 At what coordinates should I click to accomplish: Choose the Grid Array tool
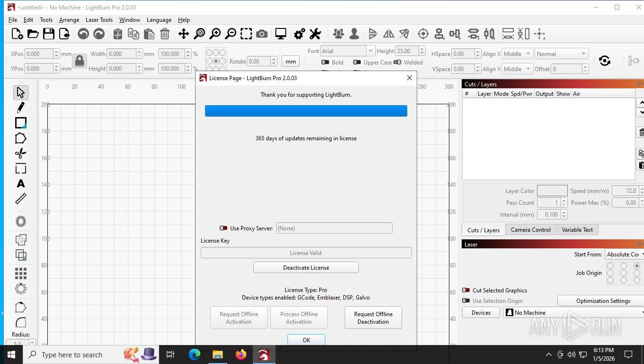(20, 273)
